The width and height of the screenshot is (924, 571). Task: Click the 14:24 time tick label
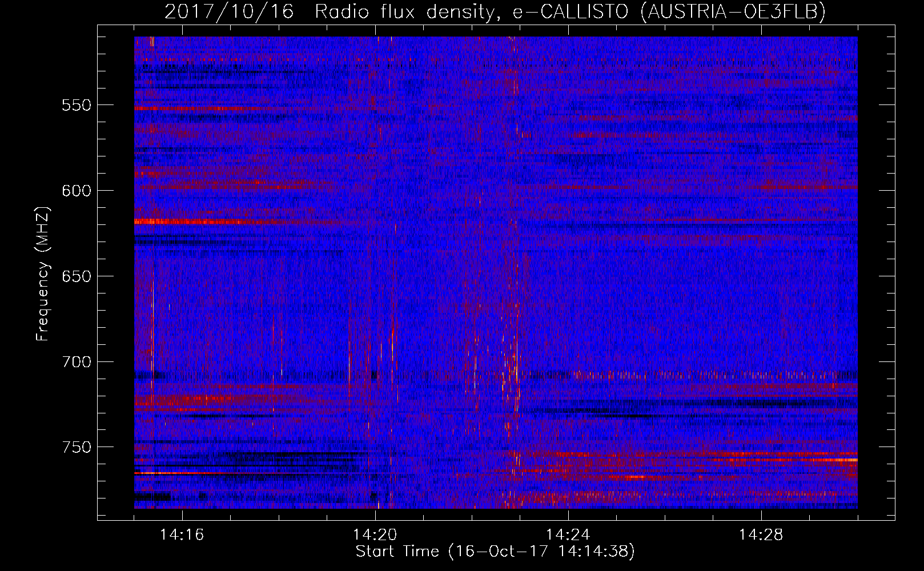(x=568, y=535)
